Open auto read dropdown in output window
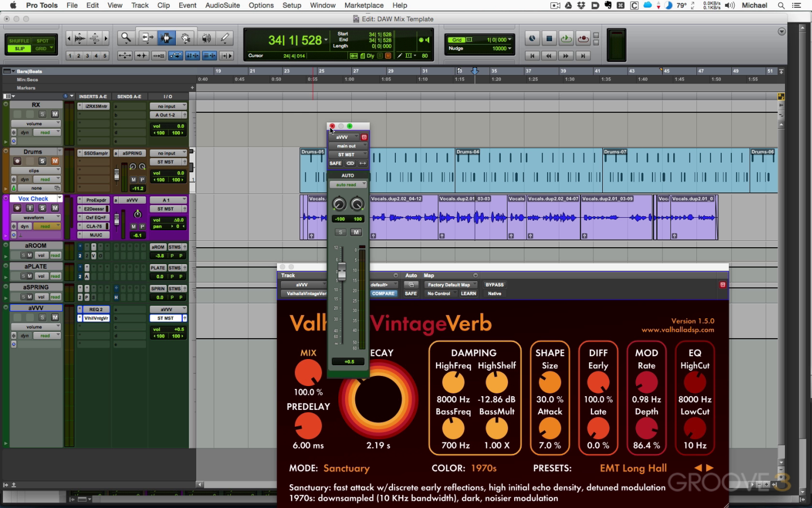 tap(348, 185)
